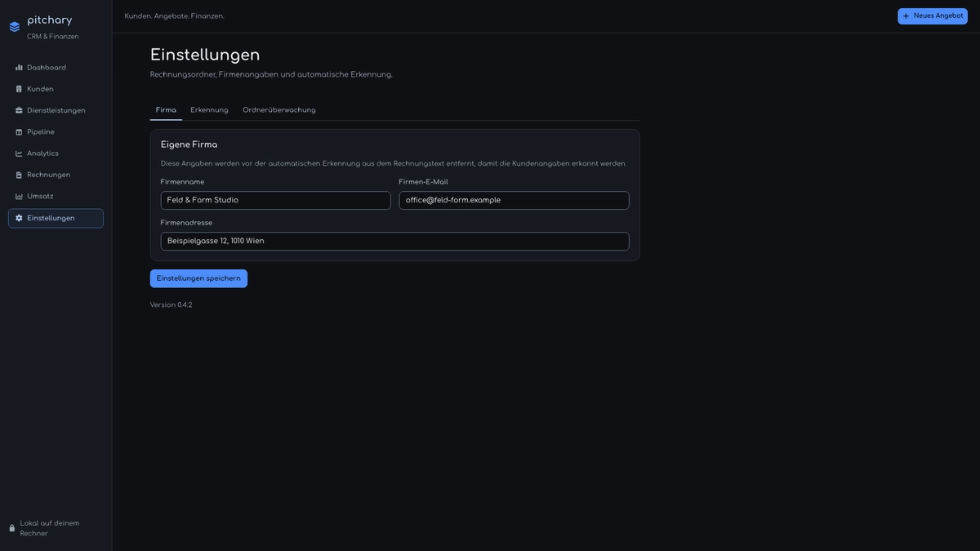Image resolution: width=980 pixels, height=551 pixels.
Task: Save with Einstellungen speichern button
Action: pyautogui.click(x=198, y=278)
